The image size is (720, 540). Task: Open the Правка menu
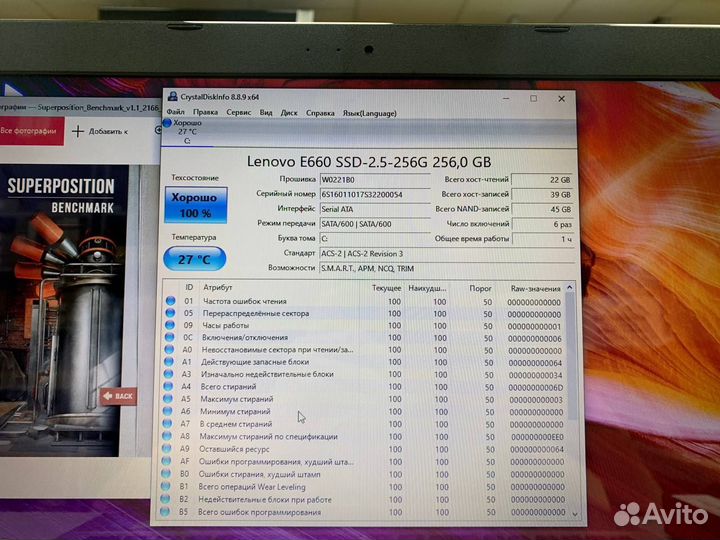(205, 112)
